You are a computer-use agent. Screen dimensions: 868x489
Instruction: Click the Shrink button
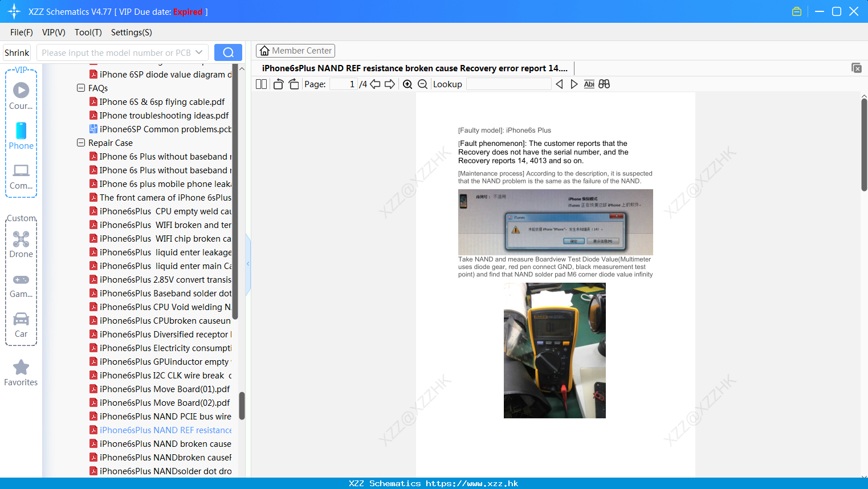(17, 52)
